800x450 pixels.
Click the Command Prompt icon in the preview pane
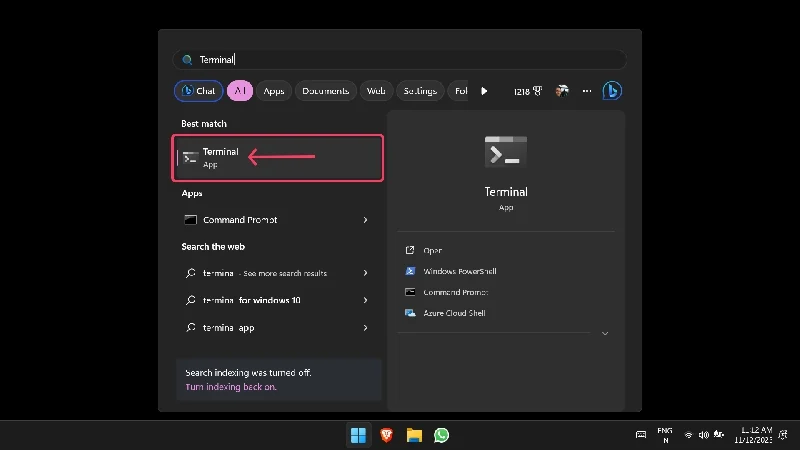coord(410,292)
